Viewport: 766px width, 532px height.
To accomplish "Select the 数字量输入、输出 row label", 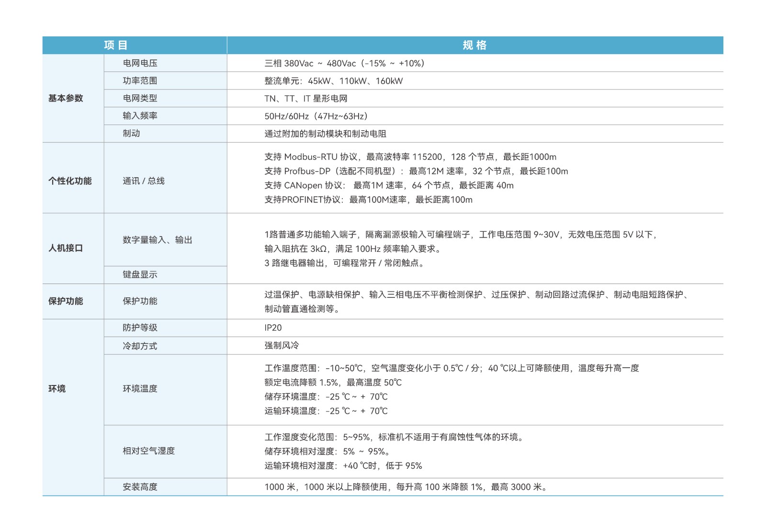I will click(157, 240).
